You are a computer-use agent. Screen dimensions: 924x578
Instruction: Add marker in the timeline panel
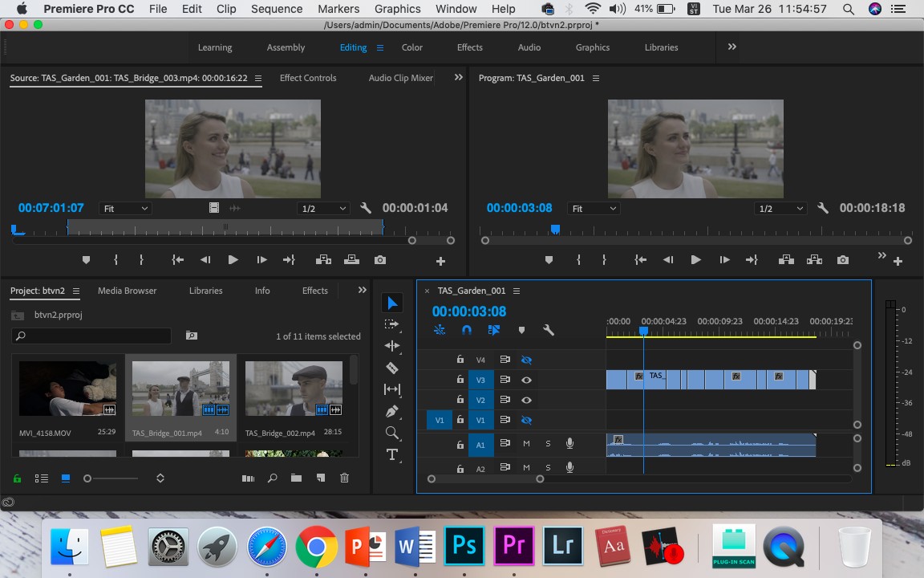[521, 330]
